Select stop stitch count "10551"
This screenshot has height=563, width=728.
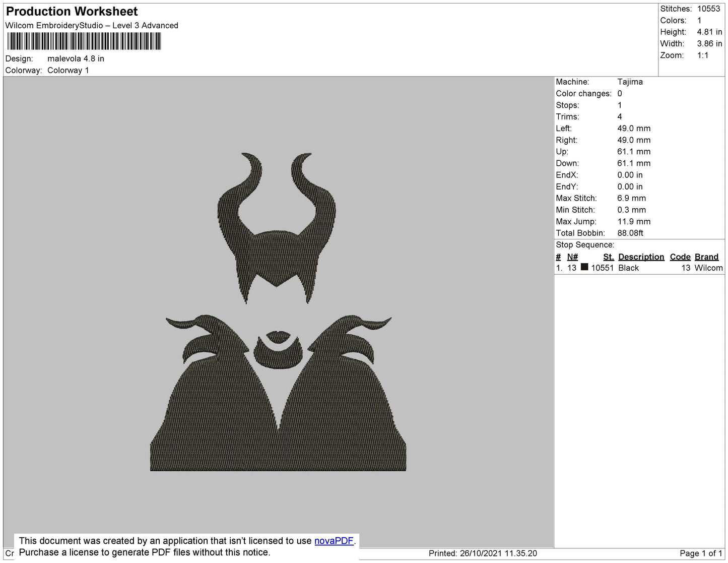[603, 268]
